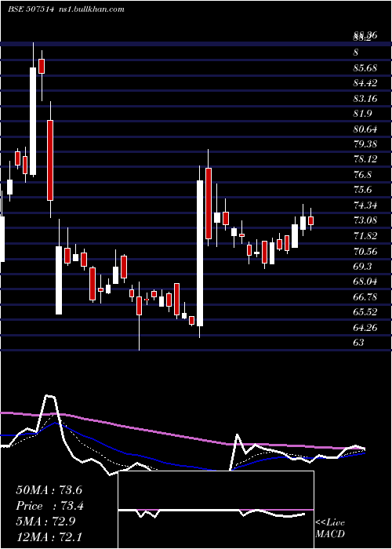Click the 50MA : 73.6 reading

(x=49, y=490)
